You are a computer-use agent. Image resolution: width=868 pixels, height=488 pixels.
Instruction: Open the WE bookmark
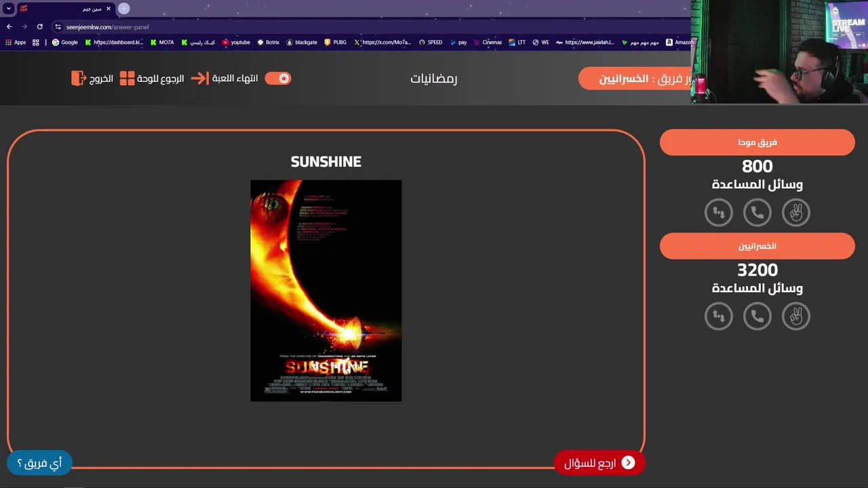tap(540, 42)
